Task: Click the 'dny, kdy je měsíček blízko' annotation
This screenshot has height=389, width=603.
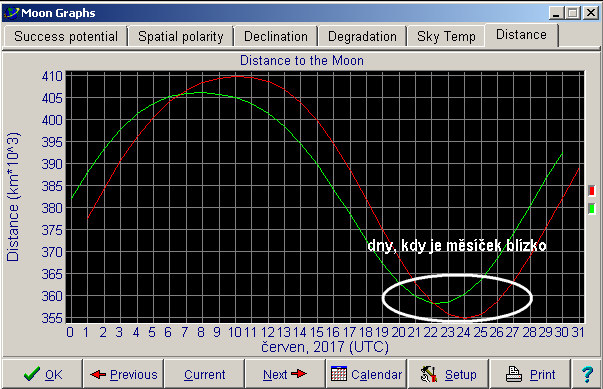Action: [457, 245]
